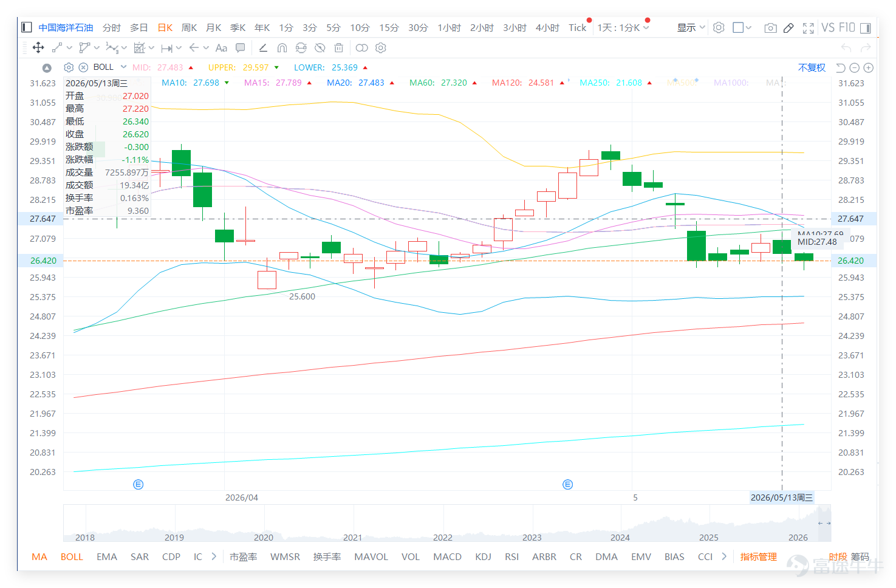896x588 pixels.
Task: Redo the drawing action
Action: coord(866,47)
